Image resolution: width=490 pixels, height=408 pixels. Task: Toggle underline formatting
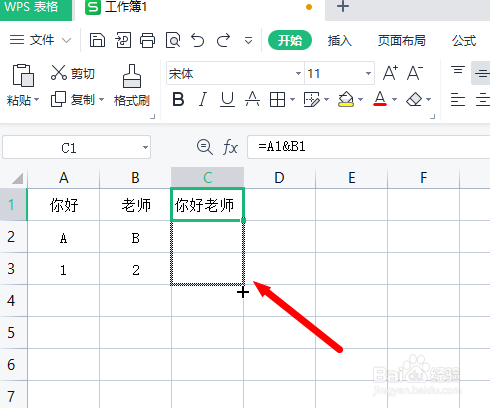[x=228, y=99]
